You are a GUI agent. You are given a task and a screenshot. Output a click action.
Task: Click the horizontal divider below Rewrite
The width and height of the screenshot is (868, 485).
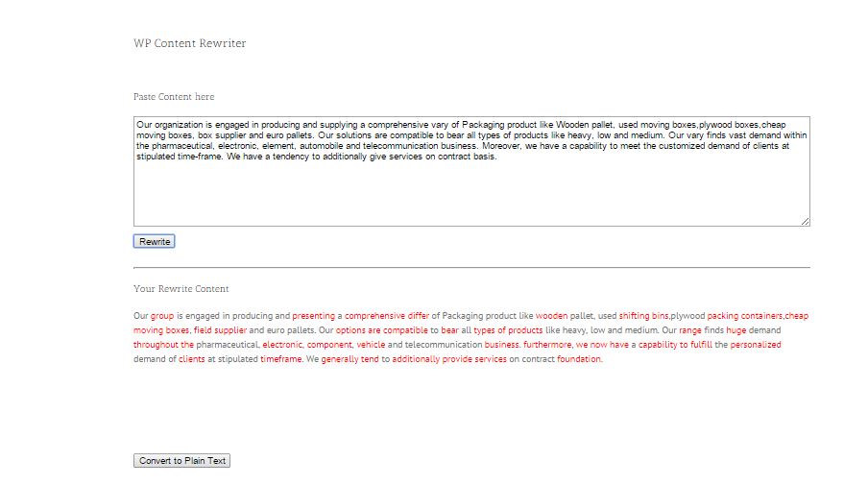(x=471, y=267)
